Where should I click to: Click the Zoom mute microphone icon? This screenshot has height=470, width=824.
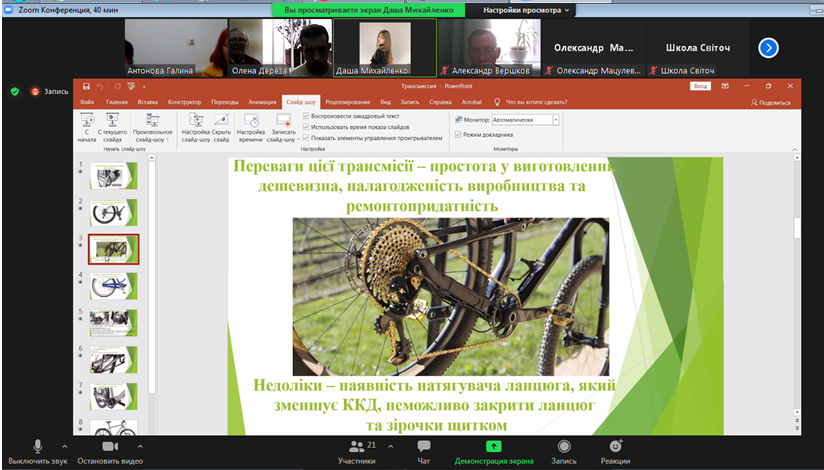coord(38,446)
